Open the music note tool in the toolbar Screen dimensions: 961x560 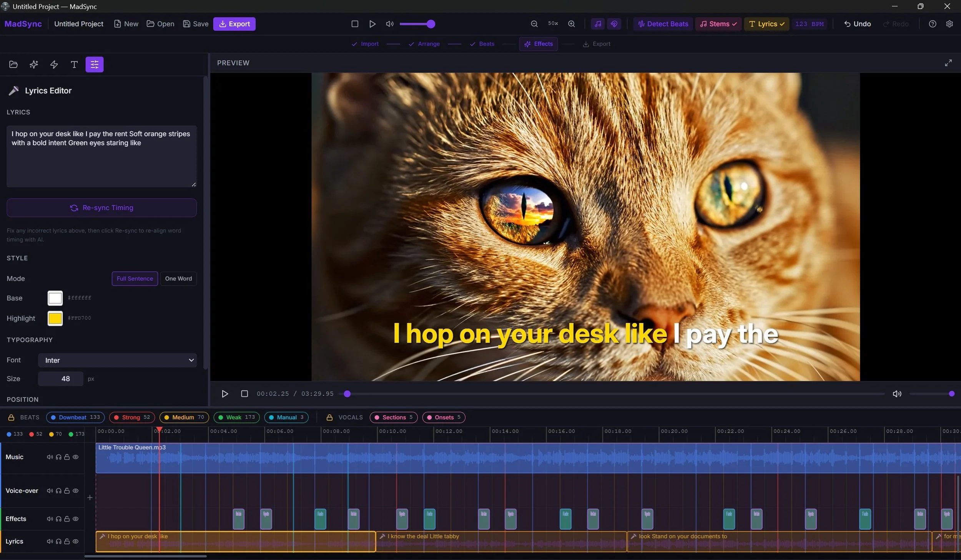[597, 23]
